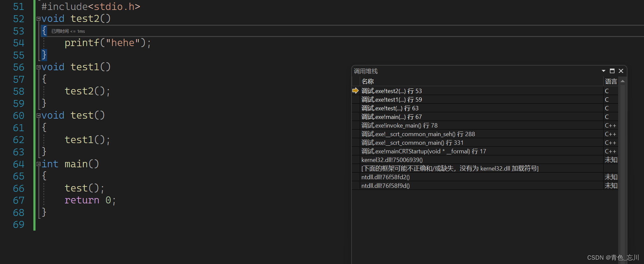
Task: Select the invoke_main() stack frame
Action: click(x=399, y=126)
